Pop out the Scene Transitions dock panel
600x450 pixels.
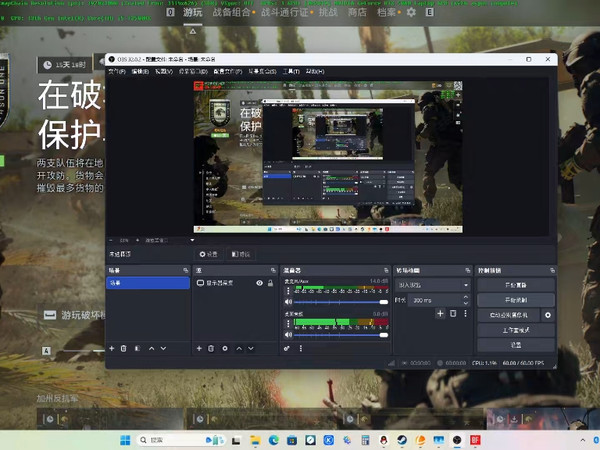click(468, 271)
